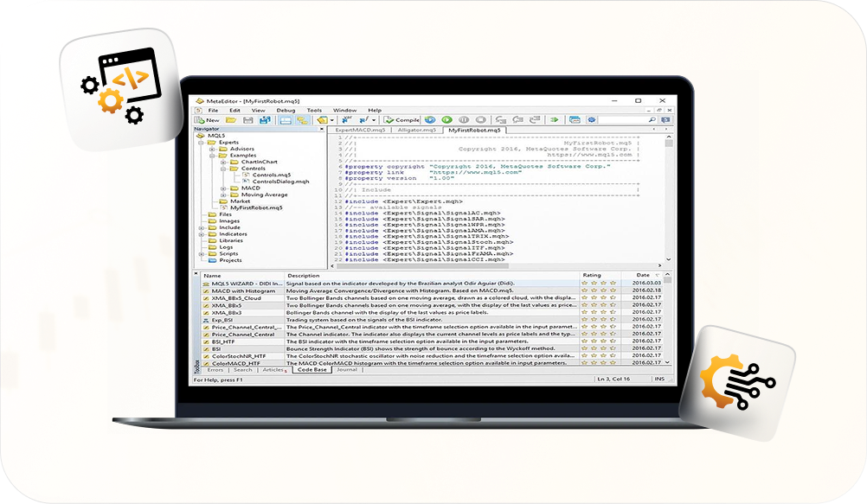Stop debugging with the stop icon
Screen dimensions: 867x504
tap(480, 120)
